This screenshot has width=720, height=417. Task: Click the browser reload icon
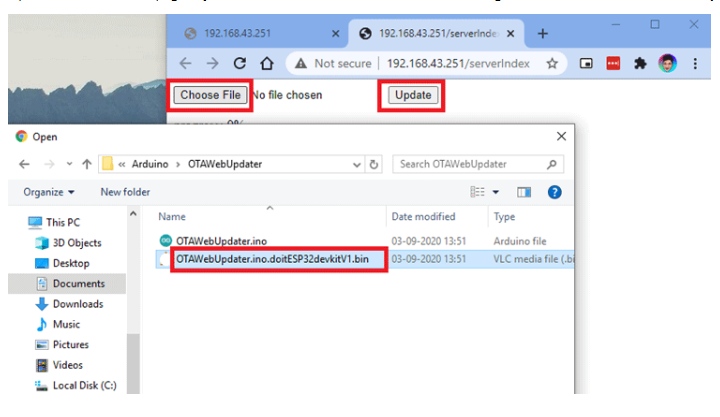click(239, 63)
